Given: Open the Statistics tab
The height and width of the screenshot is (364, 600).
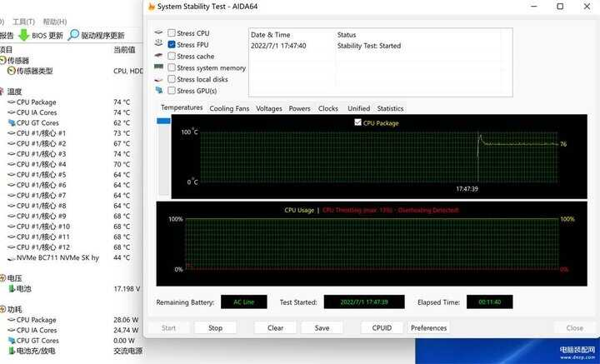Looking at the screenshot, I should coord(390,108).
